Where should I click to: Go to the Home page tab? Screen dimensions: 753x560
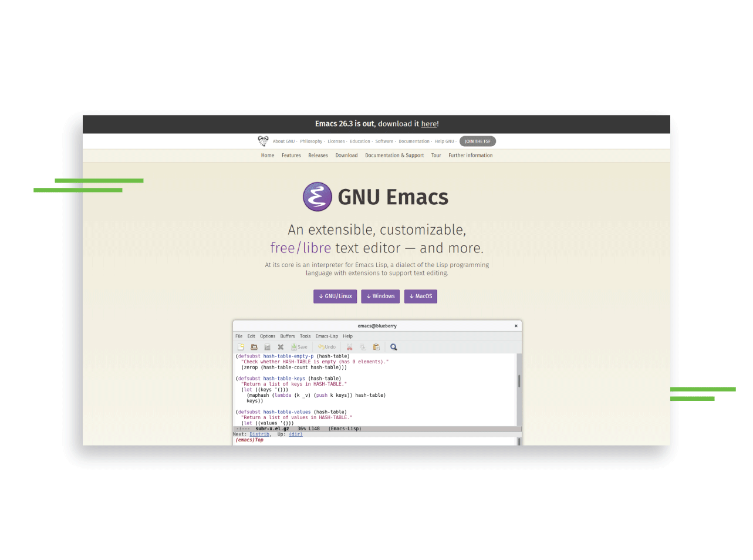tap(268, 156)
